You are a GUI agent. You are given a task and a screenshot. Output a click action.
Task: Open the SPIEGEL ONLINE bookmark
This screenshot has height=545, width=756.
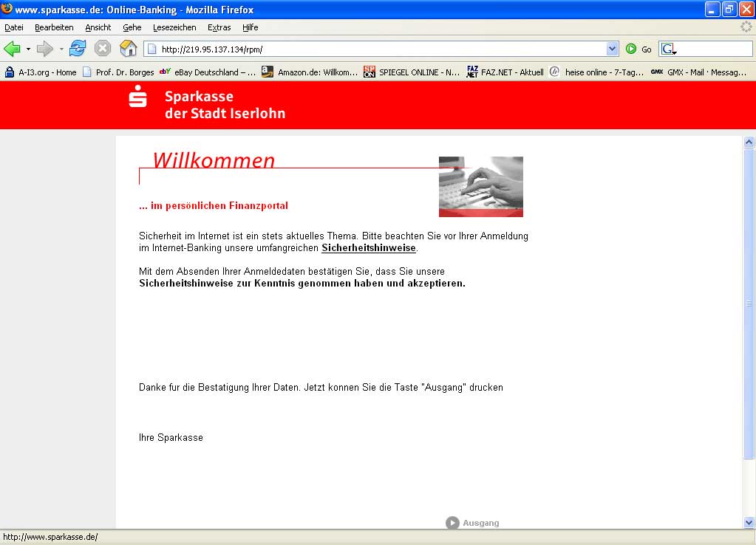coord(412,72)
